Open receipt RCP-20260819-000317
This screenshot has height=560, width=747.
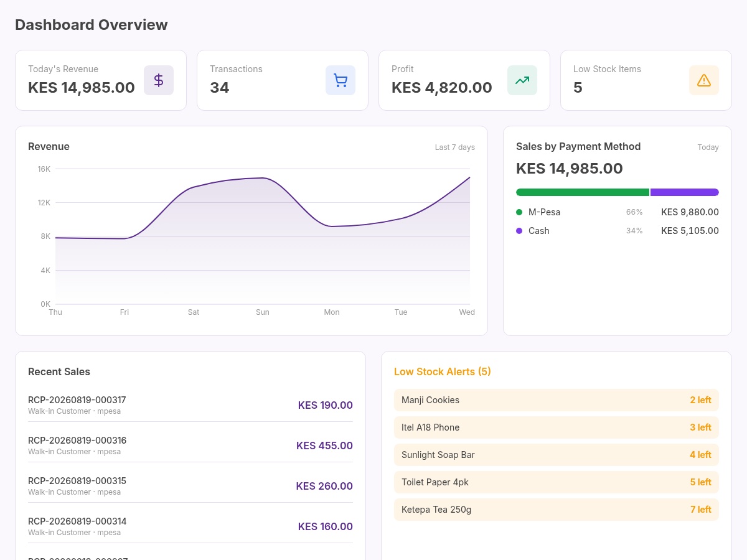(190, 405)
